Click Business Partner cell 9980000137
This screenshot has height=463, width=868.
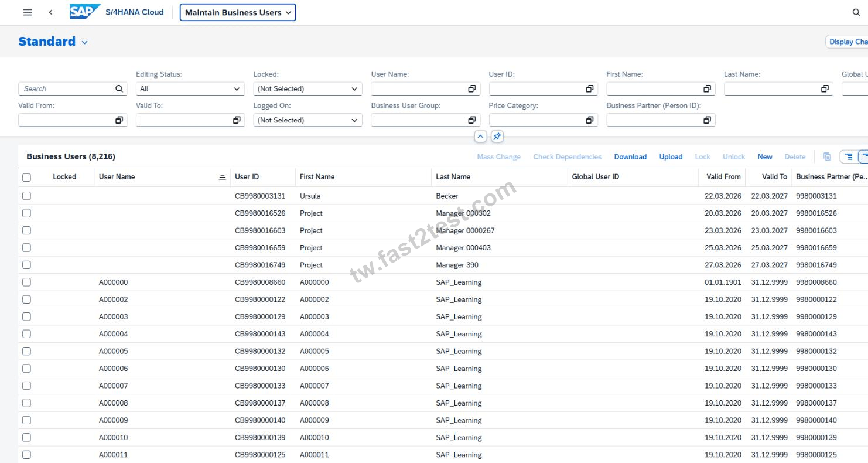[816, 403]
